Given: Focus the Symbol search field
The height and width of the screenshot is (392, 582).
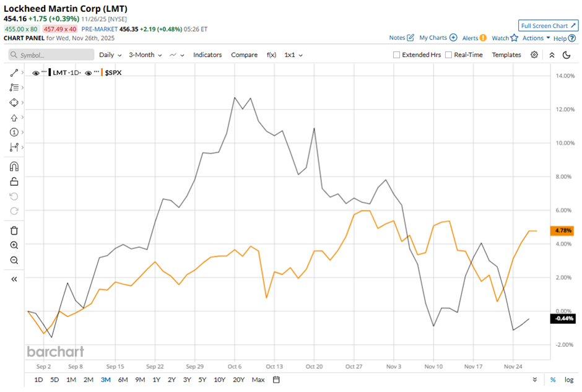Looking at the screenshot, I should (x=51, y=55).
